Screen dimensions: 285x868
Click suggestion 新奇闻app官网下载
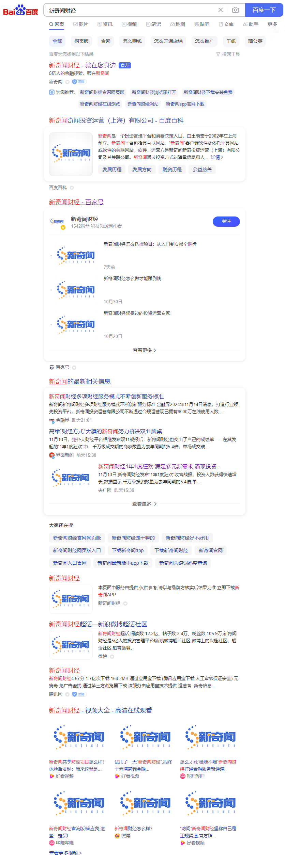click(185, 104)
